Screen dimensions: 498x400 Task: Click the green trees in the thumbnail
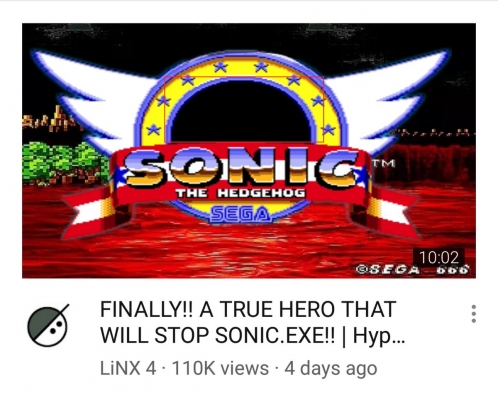coord(65,163)
